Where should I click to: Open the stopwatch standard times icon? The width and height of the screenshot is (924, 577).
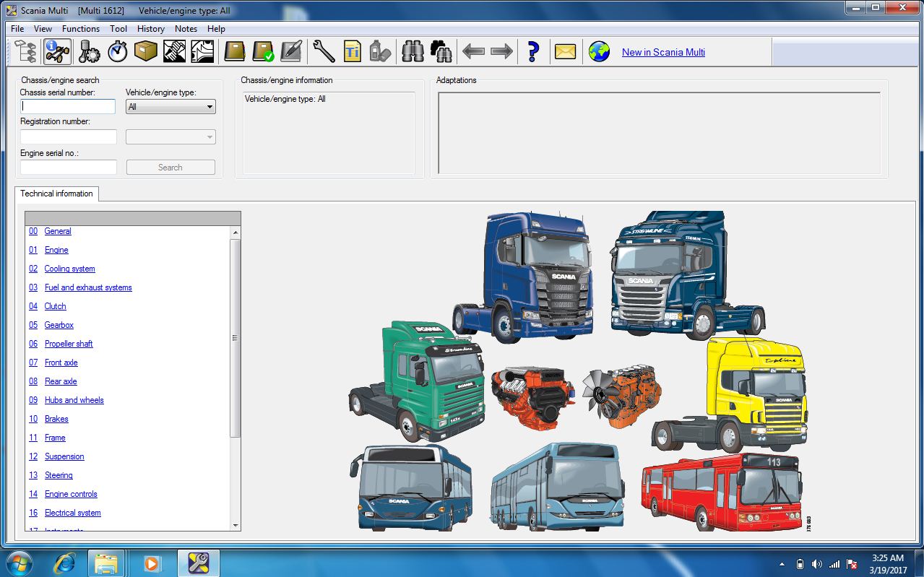[118, 52]
